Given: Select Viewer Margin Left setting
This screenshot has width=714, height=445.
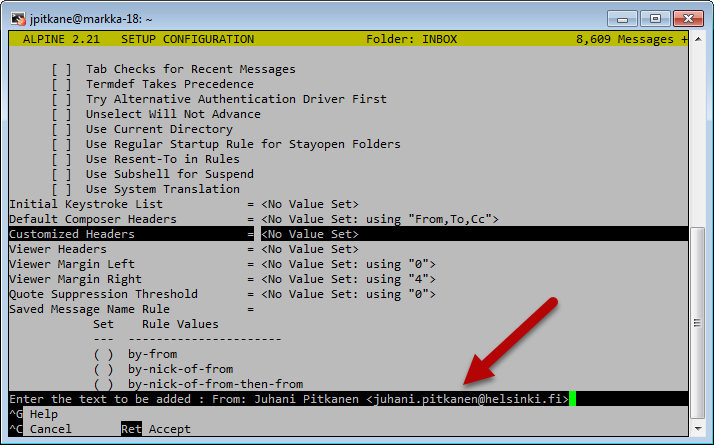Looking at the screenshot, I should [x=223, y=264].
